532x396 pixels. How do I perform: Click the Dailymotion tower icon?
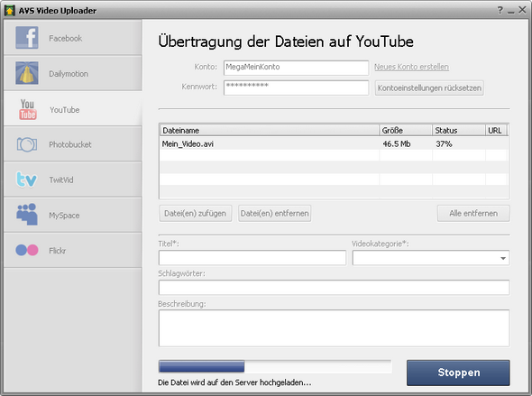tap(26, 73)
